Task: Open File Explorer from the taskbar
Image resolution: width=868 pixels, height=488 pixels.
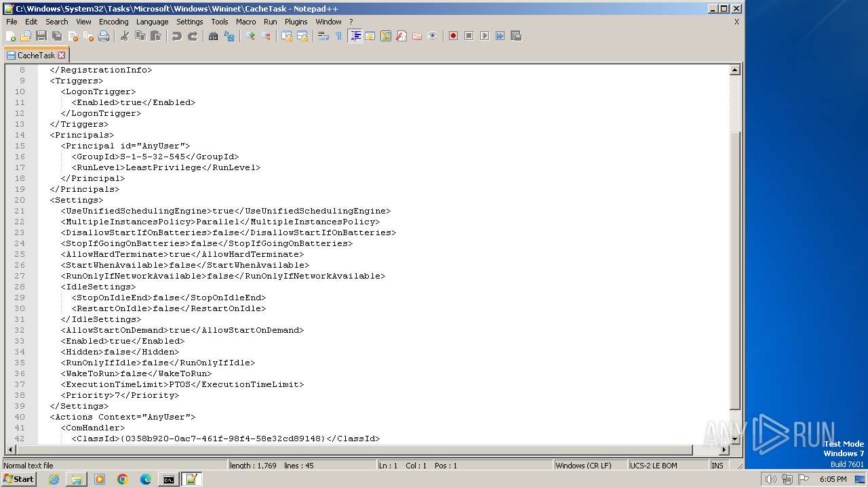Action: coord(77,479)
